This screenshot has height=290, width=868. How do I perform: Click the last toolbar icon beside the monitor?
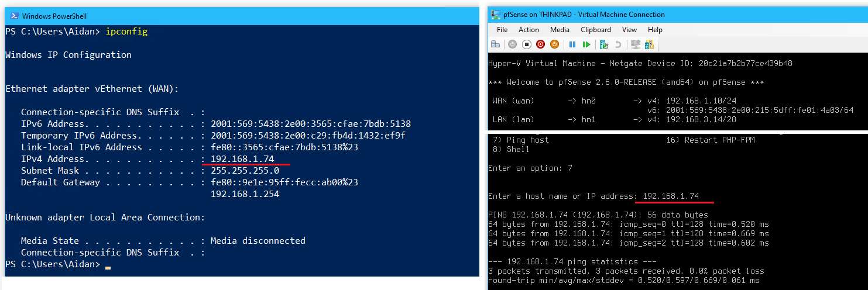coord(649,44)
